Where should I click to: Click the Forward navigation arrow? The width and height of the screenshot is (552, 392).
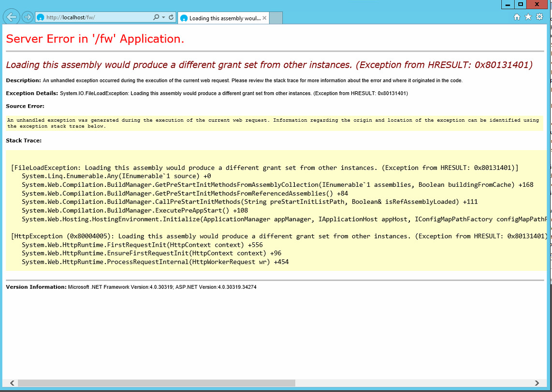[28, 17]
